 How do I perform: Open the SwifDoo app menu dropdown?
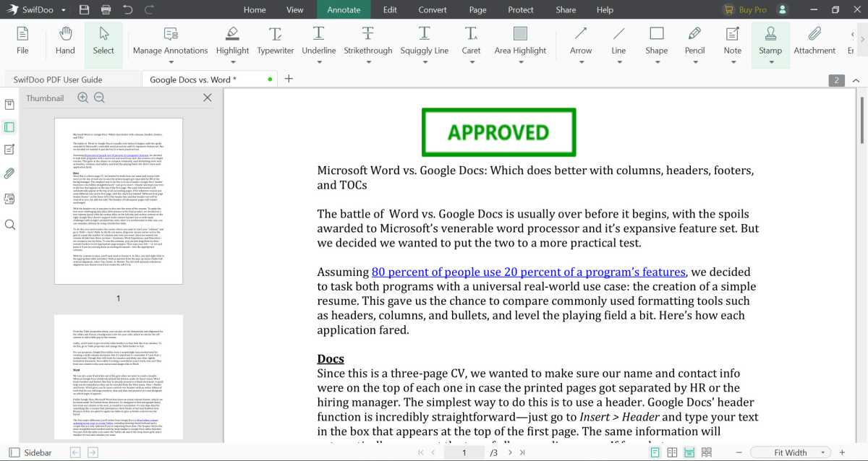tap(63, 10)
